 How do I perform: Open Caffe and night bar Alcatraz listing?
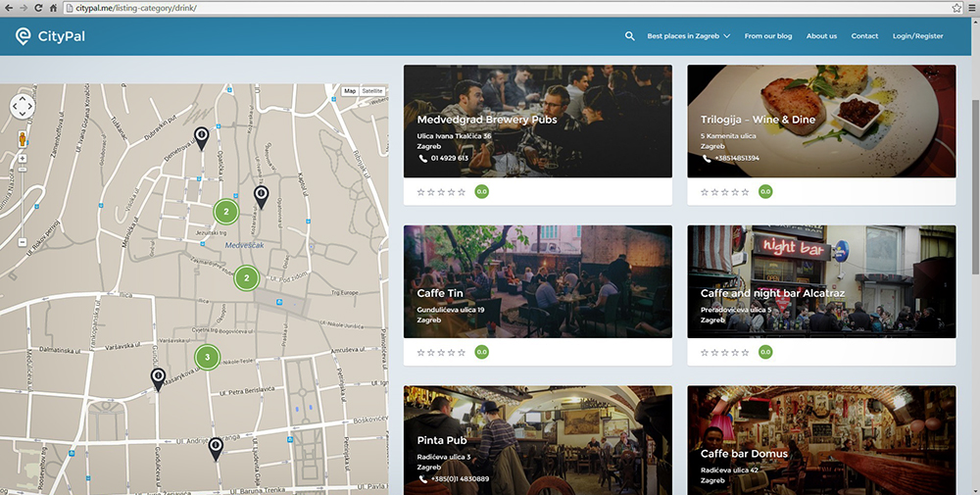pos(772,293)
